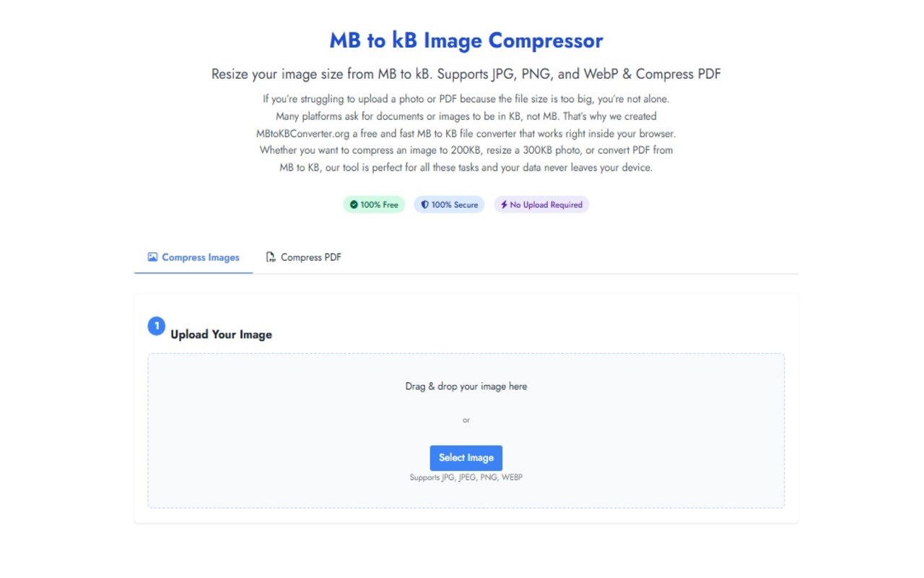Click the shield icon in 100% Secure badge
Screen dimensions: 924x578
point(424,205)
